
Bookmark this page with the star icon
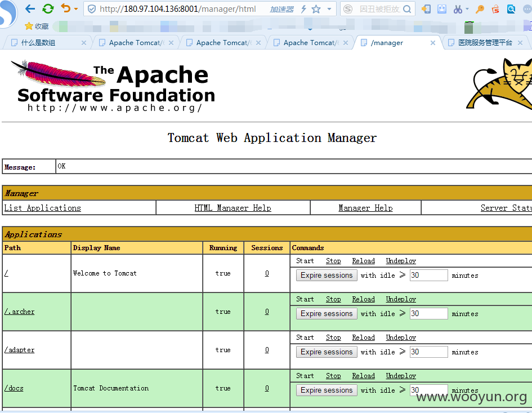(x=316, y=9)
